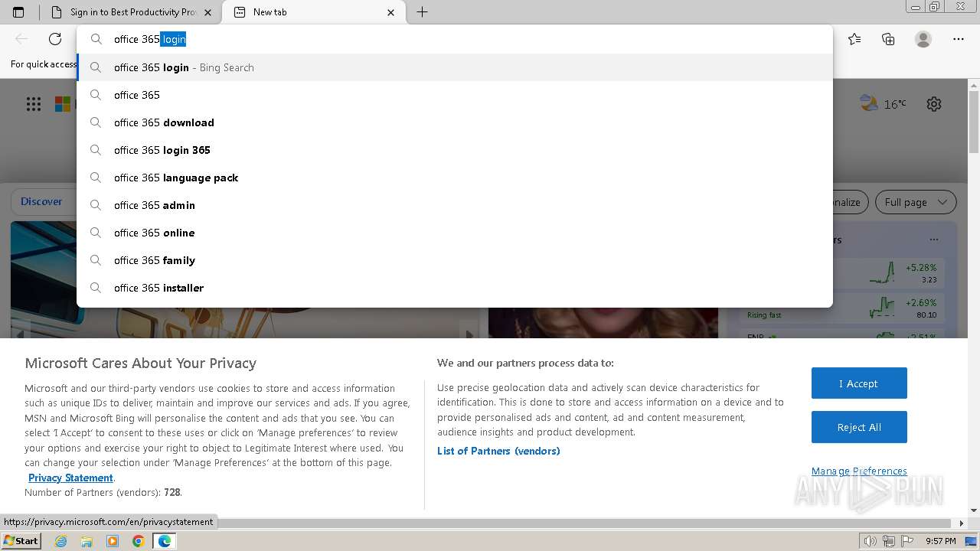The width and height of the screenshot is (980, 551).
Task: Open File Explorer from the taskbar
Action: [87, 541]
